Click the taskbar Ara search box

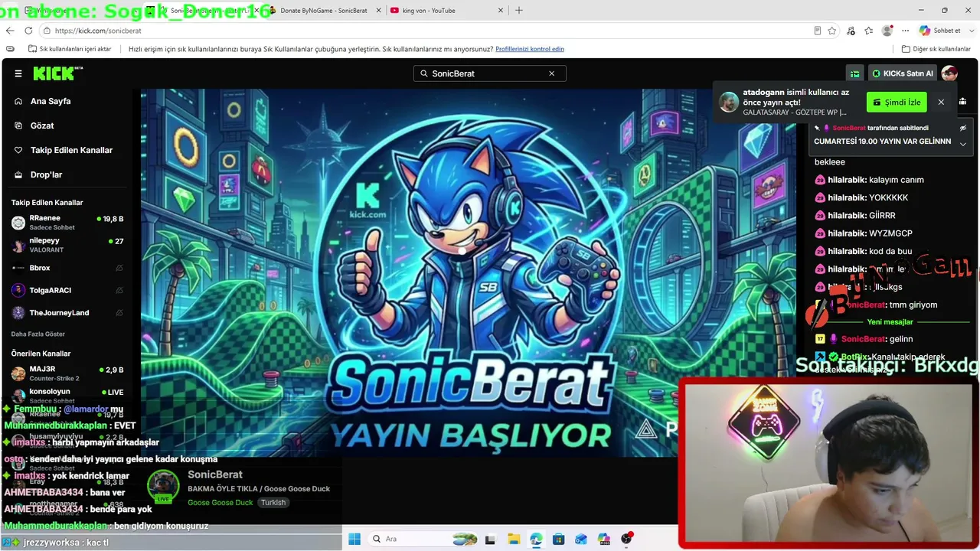coord(423,539)
